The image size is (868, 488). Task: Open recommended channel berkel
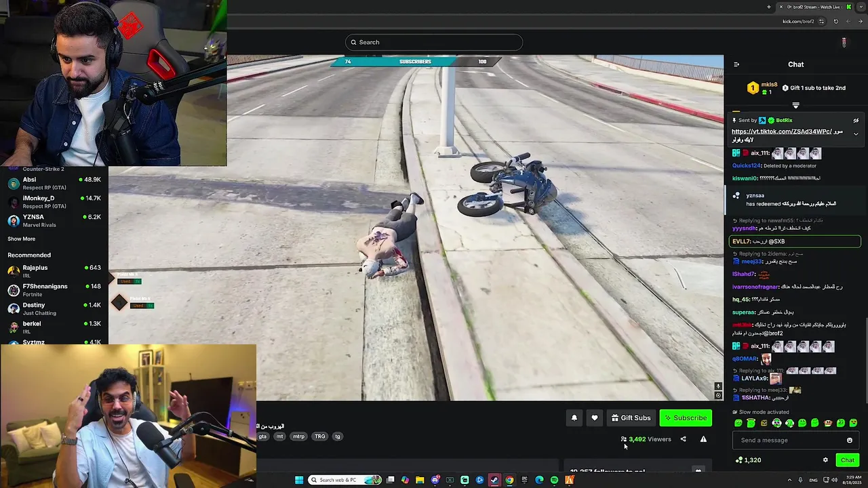point(54,327)
